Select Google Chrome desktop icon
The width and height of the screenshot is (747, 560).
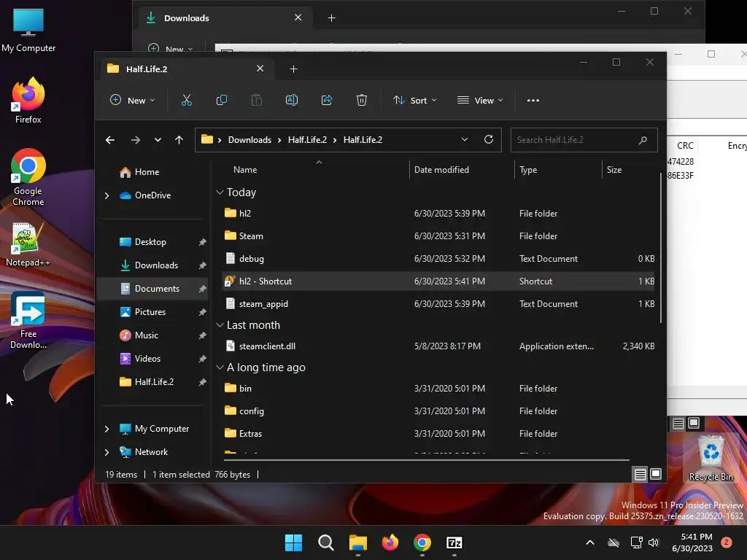click(28, 177)
